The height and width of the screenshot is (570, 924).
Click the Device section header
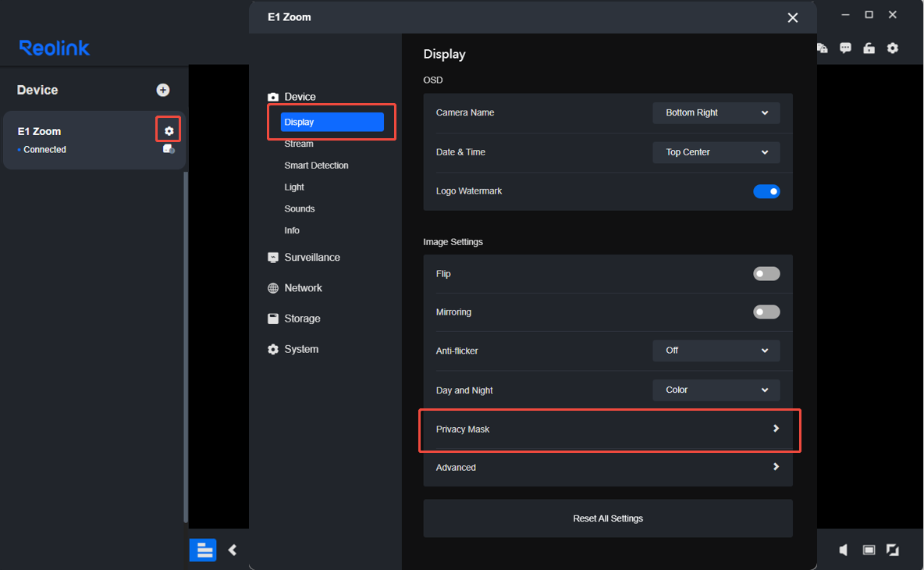pyautogui.click(x=300, y=97)
